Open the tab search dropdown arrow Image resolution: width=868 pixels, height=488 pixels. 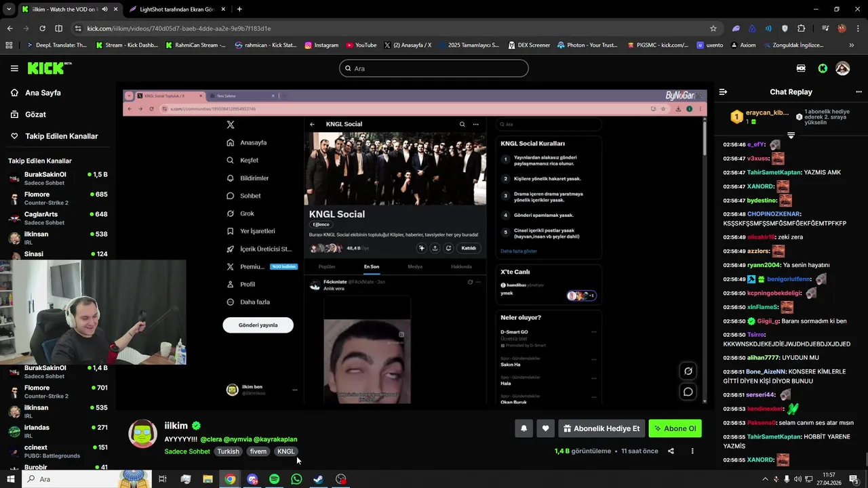[9, 9]
